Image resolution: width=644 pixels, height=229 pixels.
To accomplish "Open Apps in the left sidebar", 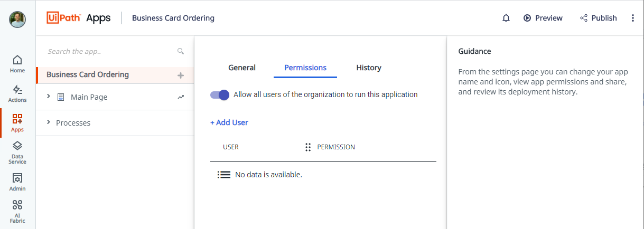I will click(17, 123).
